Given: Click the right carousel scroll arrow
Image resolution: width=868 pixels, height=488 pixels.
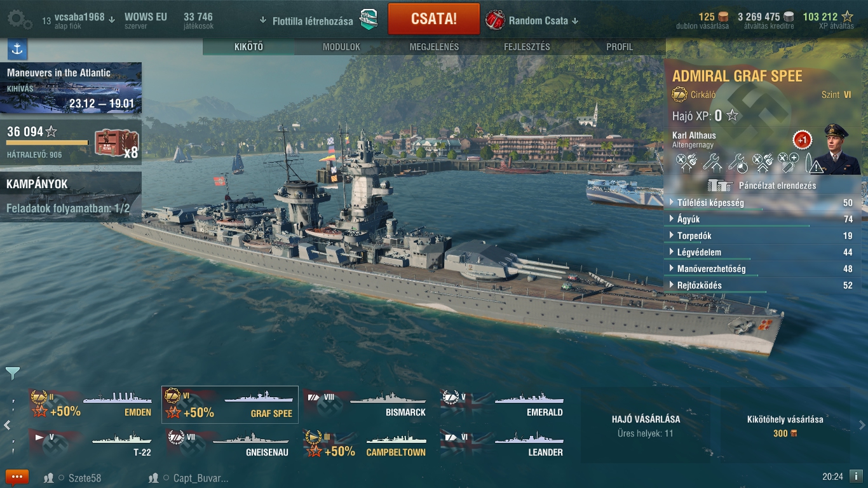Looking at the screenshot, I should pos(862,425).
